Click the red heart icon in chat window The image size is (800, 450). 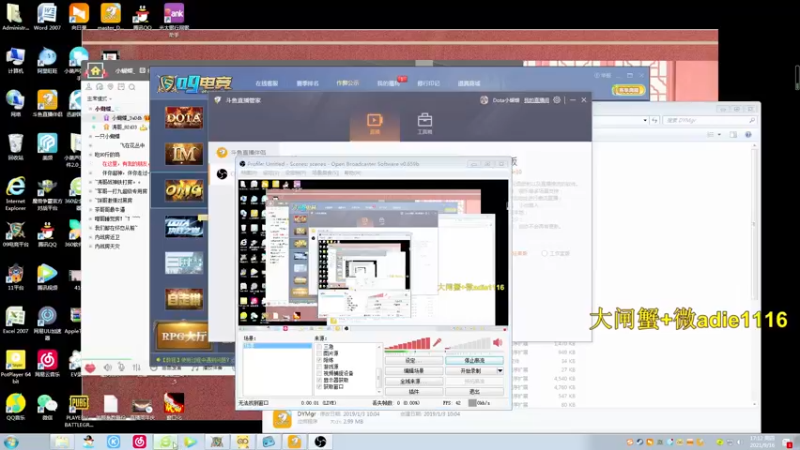90,367
